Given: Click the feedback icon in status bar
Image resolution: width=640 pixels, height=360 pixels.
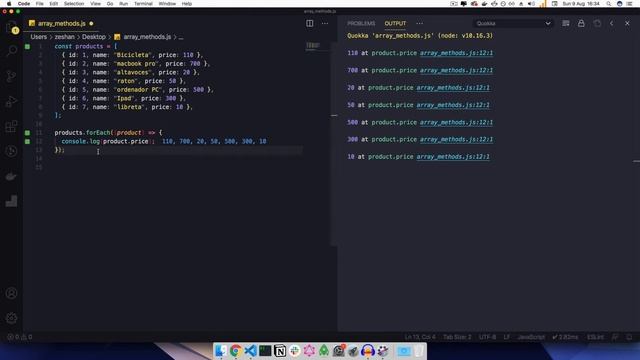Looking at the screenshot, I should (615, 337).
